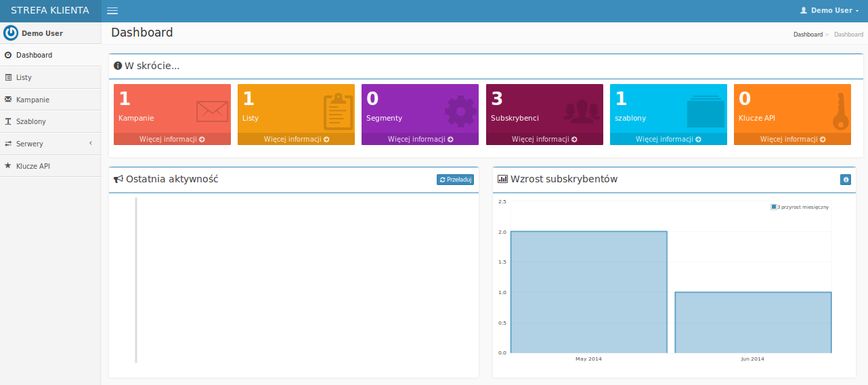Open Demo User dropdown in top bar
The height and width of the screenshot is (385, 868).
click(x=829, y=11)
